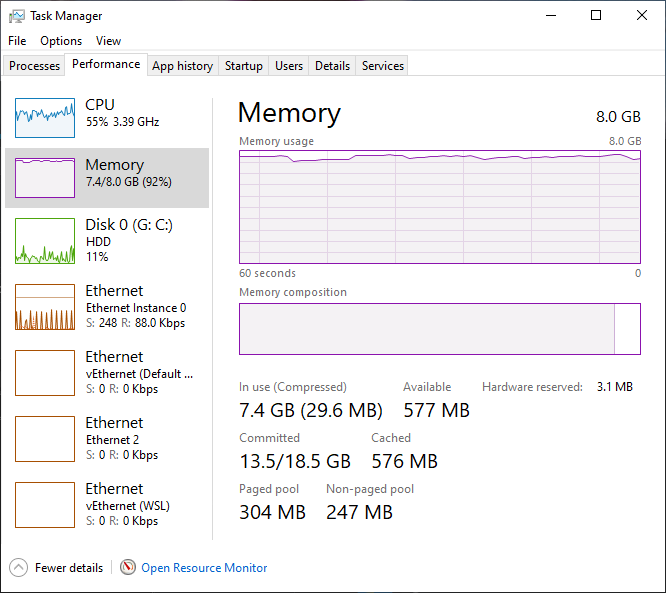Select Ethernet Instance 0 graph thumbnail
Screen dimensions: 666x593
point(45,307)
